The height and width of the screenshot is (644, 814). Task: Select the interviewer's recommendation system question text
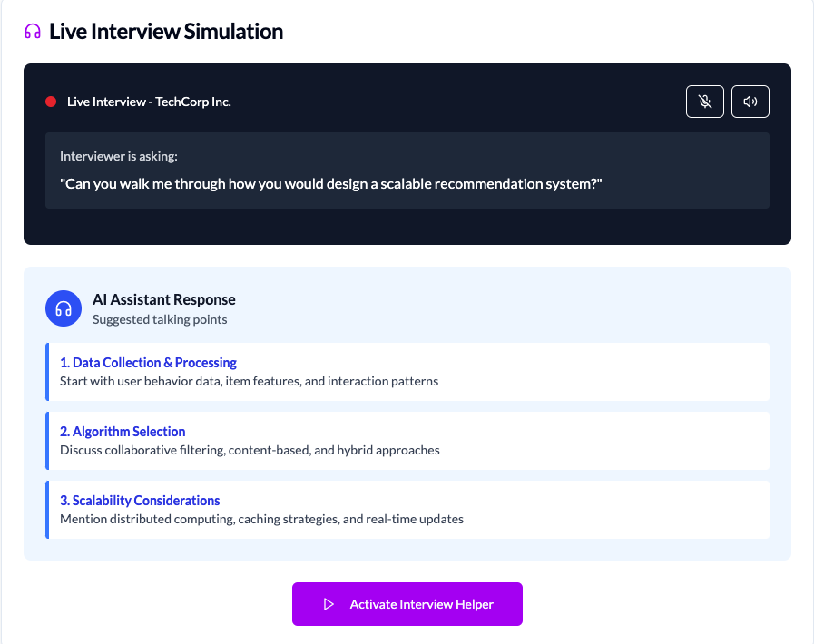tap(331, 184)
